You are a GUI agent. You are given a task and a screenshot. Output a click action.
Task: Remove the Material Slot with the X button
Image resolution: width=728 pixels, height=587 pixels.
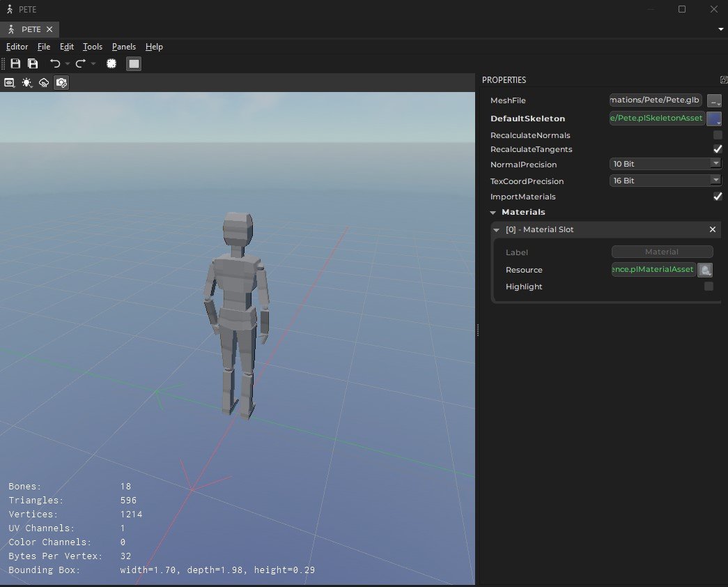point(713,229)
